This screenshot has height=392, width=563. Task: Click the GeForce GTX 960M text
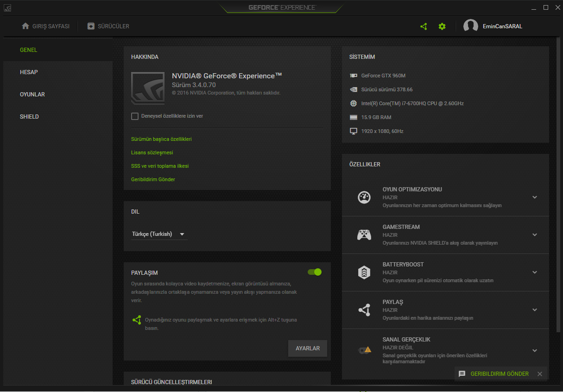[383, 76]
